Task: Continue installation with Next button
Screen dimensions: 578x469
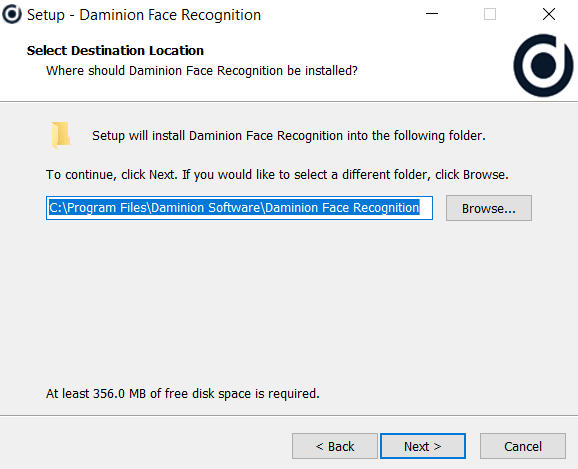Action: point(423,446)
